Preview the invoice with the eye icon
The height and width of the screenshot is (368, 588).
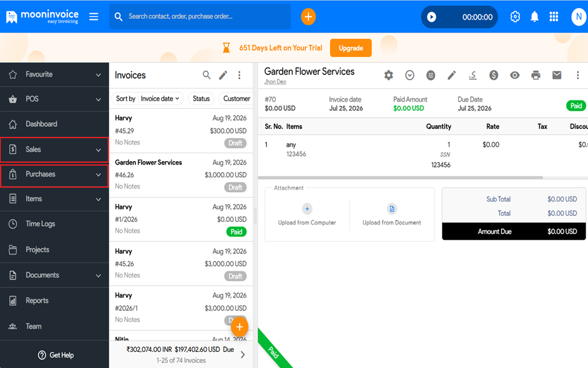[x=514, y=75]
